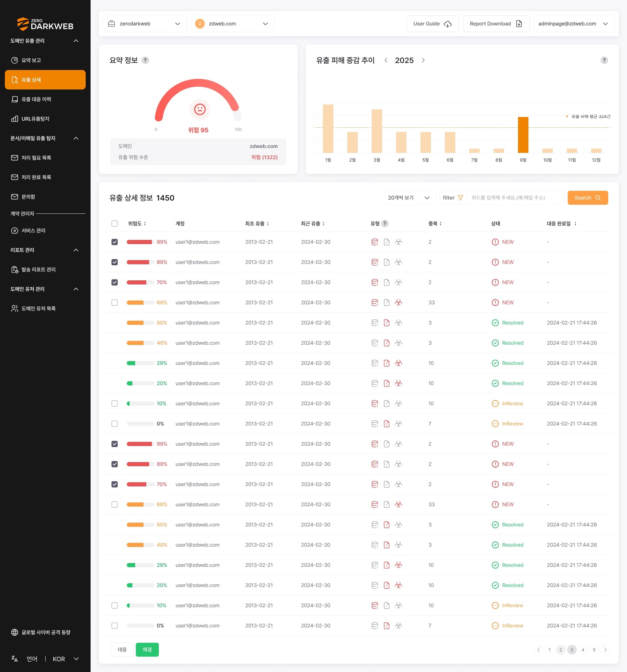
Task: Open the KOR language selector
Action: (x=66, y=659)
